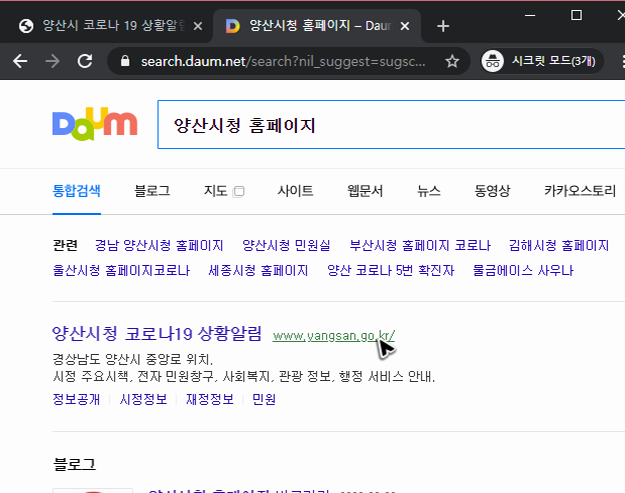This screenshot has width=625, height=493.
Task: Reload the current page
Action: (x=85, y=61)
